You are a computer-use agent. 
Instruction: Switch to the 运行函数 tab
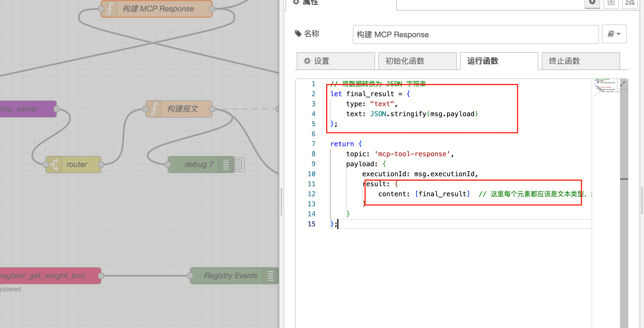tap(499, 61)
